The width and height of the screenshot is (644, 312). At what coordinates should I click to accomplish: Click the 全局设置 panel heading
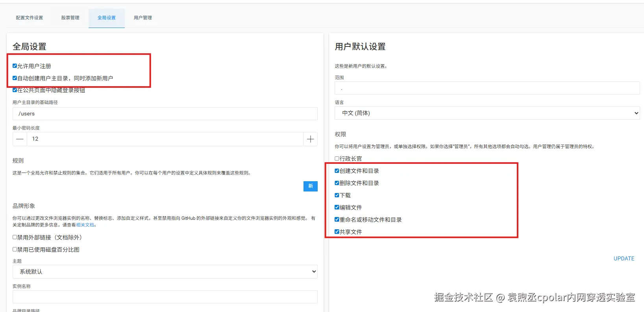pyautogui.click(x=30, y=46)
